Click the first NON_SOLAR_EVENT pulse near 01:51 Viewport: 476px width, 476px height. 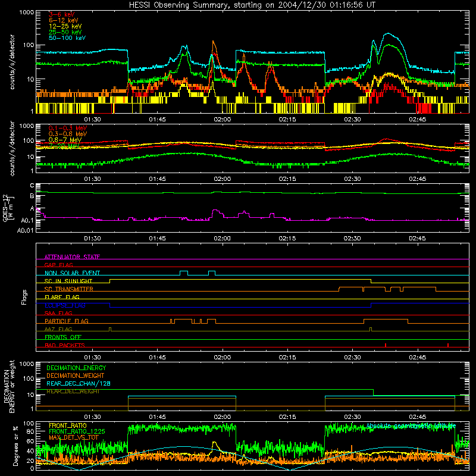[184, 273]
